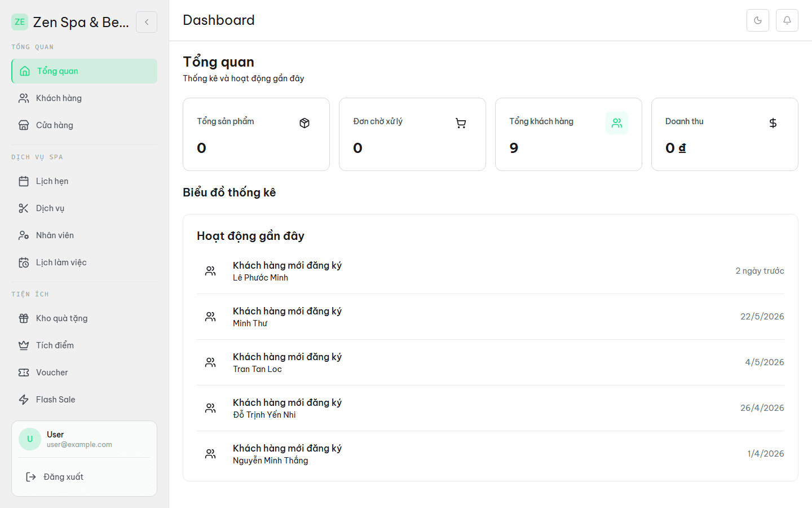
Task: Select the Đơn chờ xử lý card title
Action: coord(378,121)
